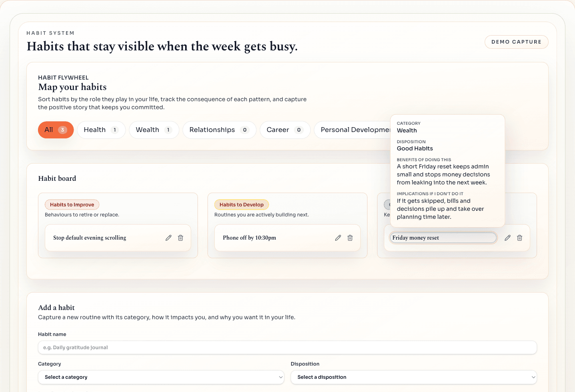The image size is (575, 392).
Task: Edit the "Phone off by 10:30pm" habit
Action: 338,238
